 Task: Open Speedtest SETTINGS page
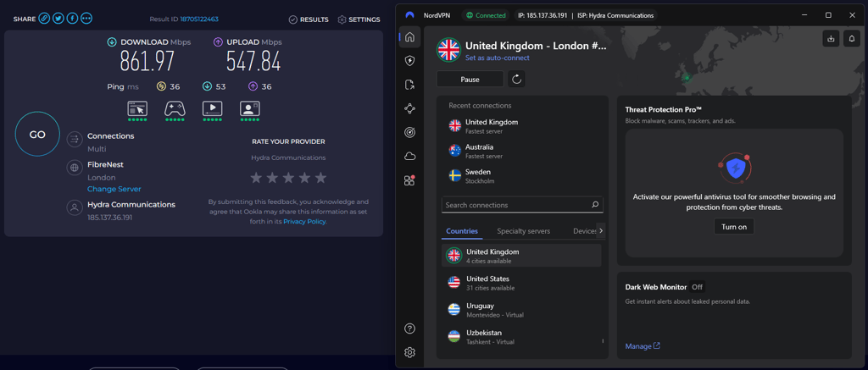[x=359, y=19]
